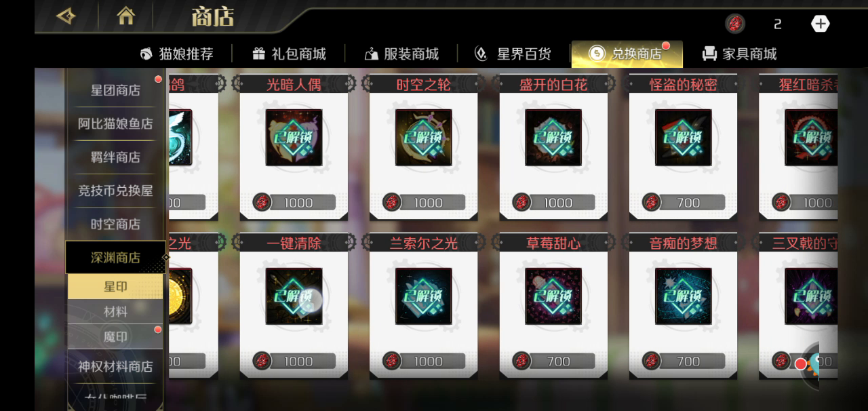Open 光暗人偶 star seal item icon
The height and width of the screenshot is (411, 868).
[294, 138]
